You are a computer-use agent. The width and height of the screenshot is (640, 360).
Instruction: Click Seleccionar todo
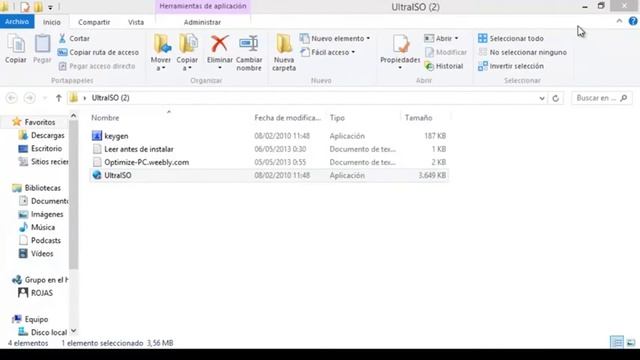pos(511,38)
